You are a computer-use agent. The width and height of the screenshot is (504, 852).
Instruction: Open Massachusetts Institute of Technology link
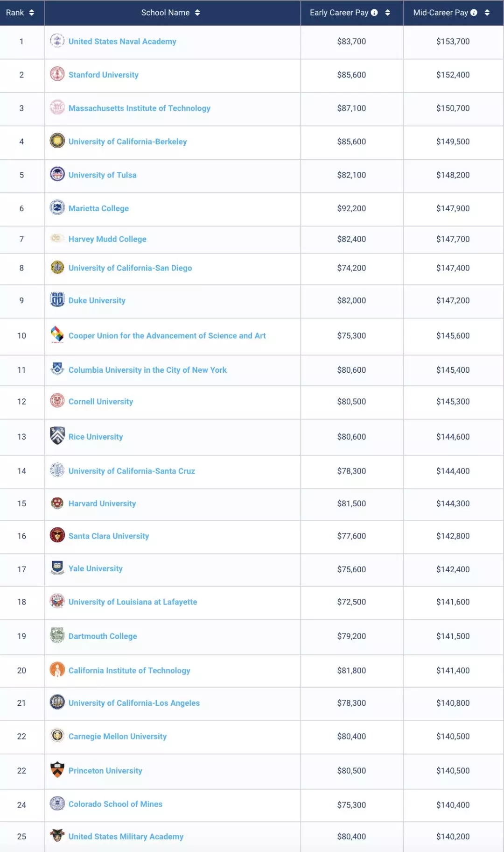[x=139, y=108]
